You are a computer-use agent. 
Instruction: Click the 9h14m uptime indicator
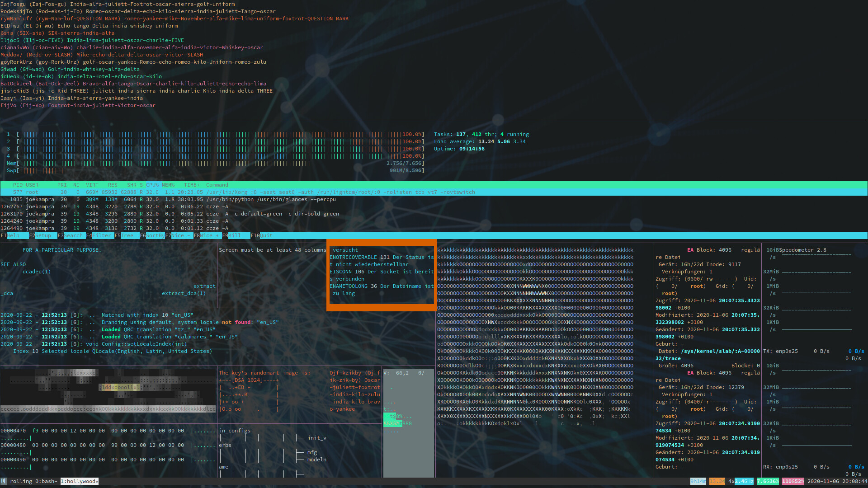pyautogui.click(x=698, y=481)
